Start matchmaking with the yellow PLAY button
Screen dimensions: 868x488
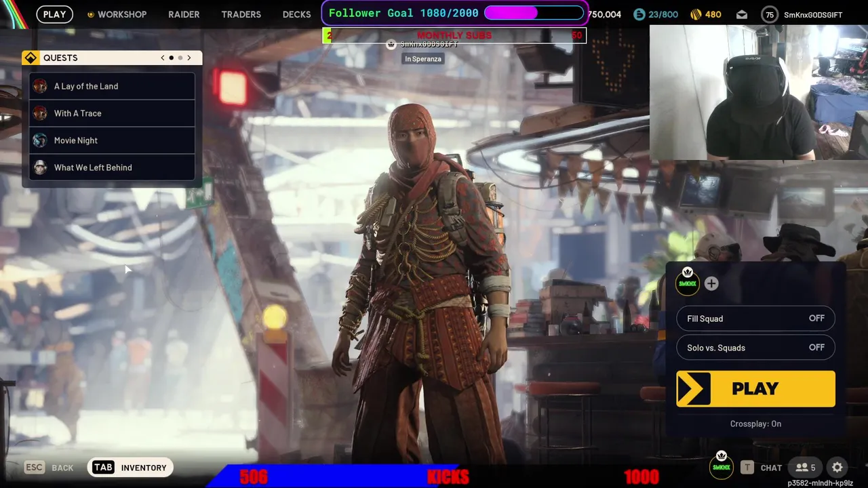[755, 388]
